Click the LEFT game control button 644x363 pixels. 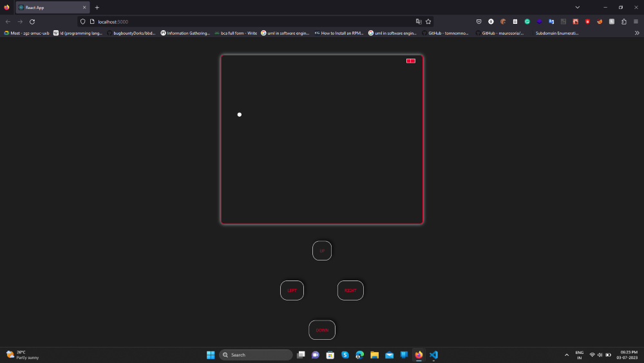coord(292,290)
